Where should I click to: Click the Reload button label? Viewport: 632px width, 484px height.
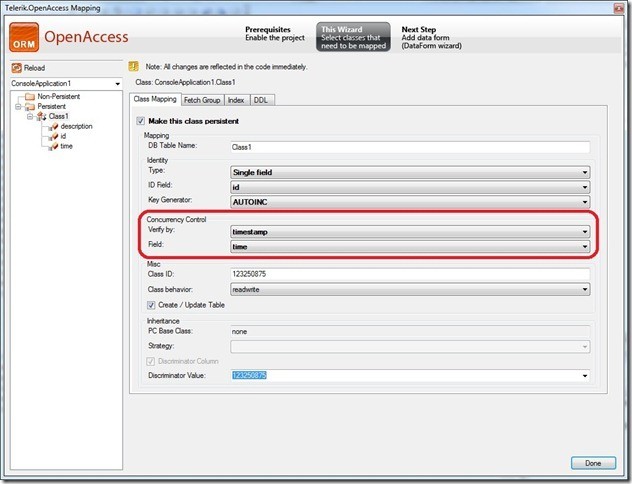pyautogui.click(x=34, y=68)
